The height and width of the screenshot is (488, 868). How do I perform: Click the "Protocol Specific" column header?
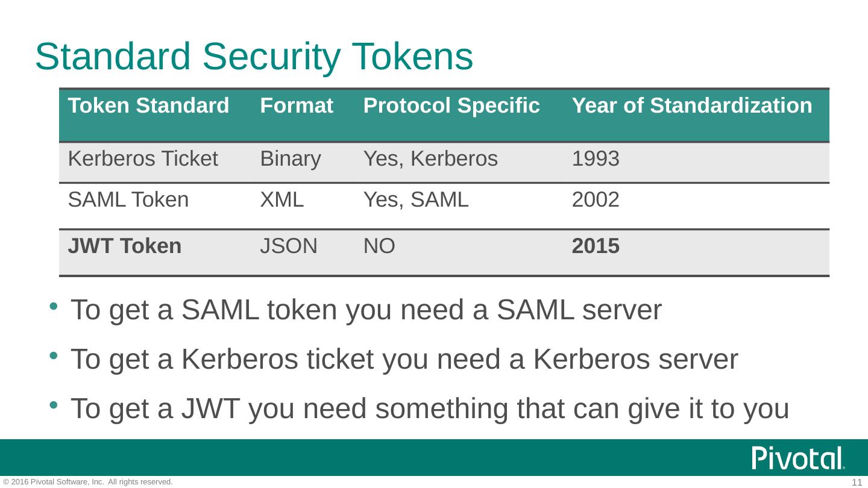click(451, 106)
